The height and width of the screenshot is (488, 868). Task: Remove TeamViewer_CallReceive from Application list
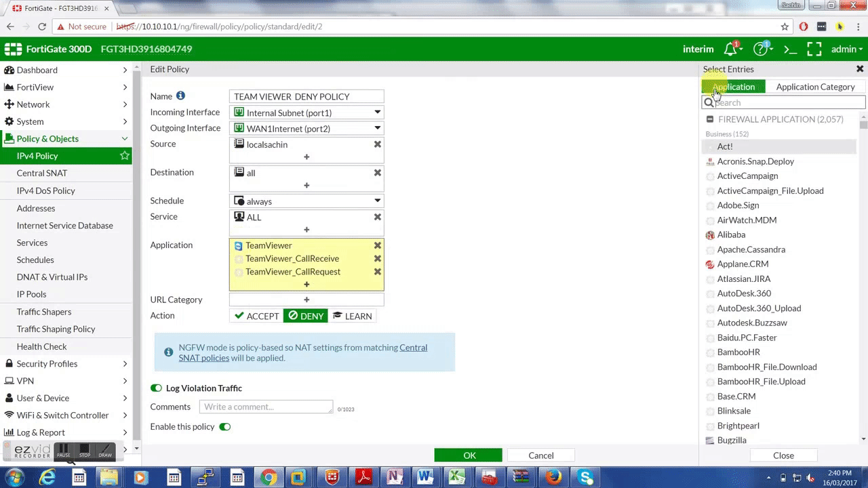click(x=378, y=258)
